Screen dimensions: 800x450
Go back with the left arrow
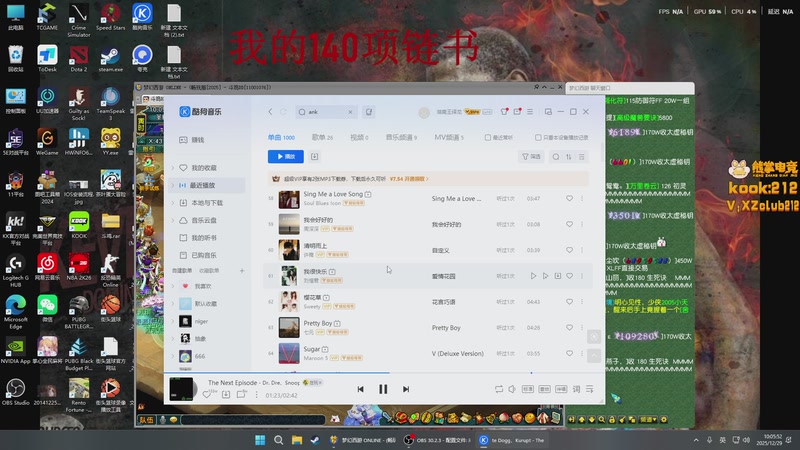(x=270, y=112)
